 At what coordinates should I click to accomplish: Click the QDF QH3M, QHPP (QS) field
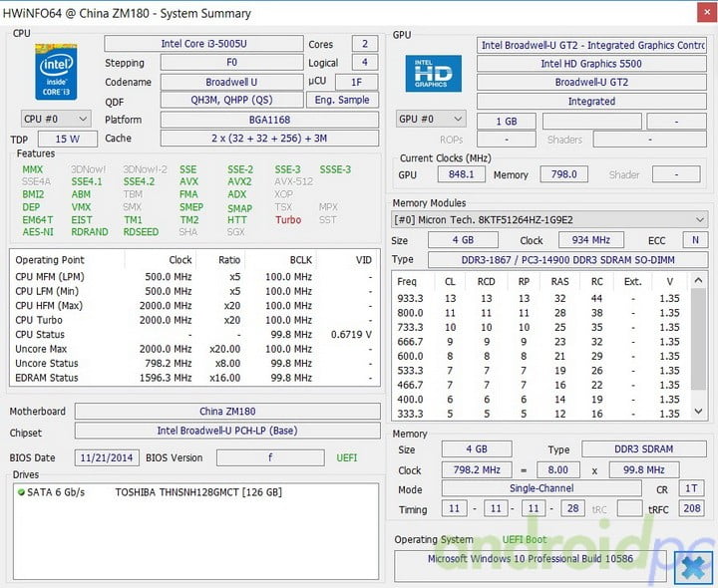coord(231,100)
